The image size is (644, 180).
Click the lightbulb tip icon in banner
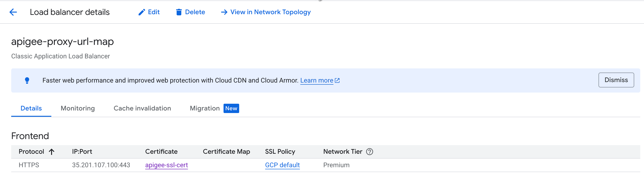(x=27, y=80)
